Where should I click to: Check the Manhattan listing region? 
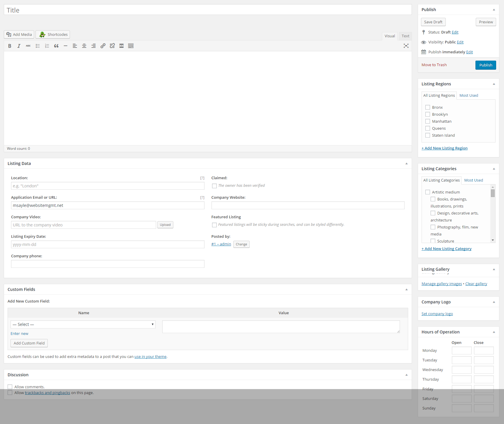(x=428, y=121)
